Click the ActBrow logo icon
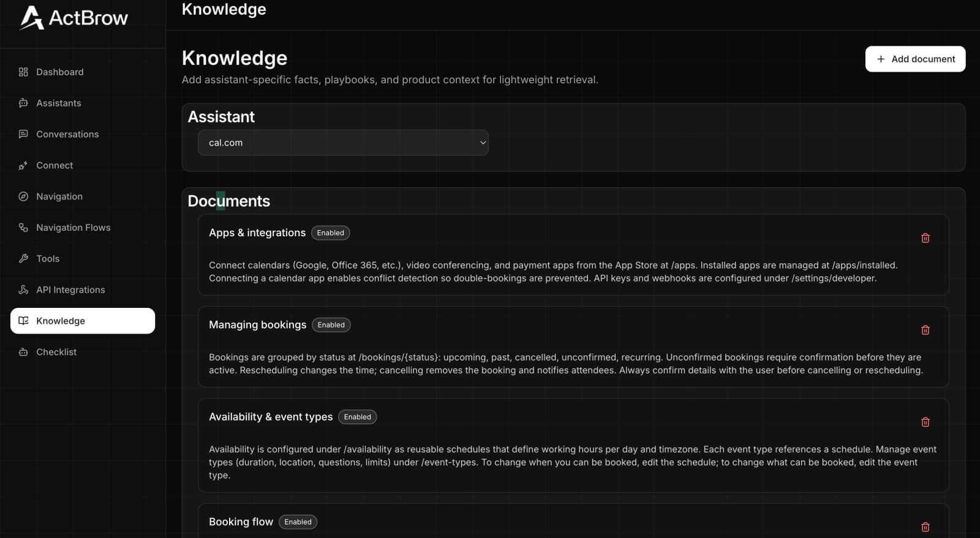Screen dimensions: 980x538 point(31,18)
